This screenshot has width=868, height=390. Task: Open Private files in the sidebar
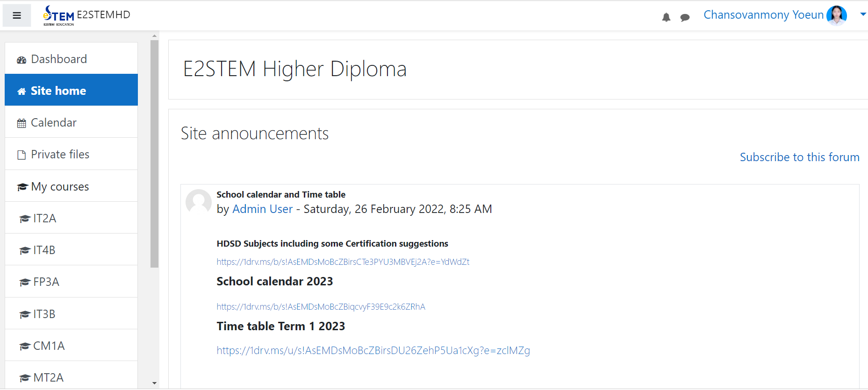click(60, 154)
